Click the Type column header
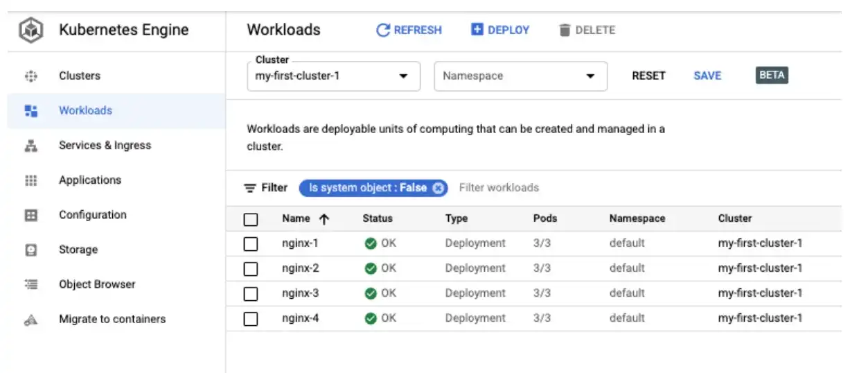 point(457,218)
